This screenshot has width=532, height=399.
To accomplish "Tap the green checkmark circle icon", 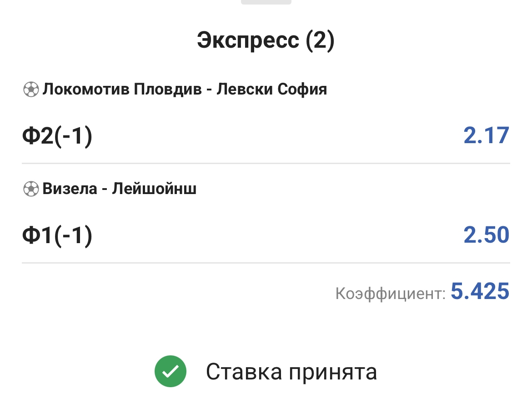I will [x=171, y=372].
